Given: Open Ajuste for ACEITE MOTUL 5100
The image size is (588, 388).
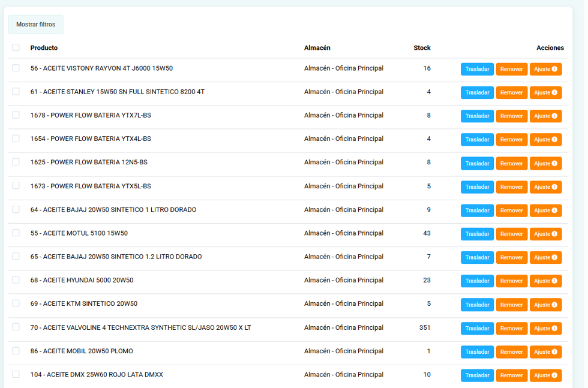Looking at the screenshot, I should pyautogui.click(x=545, y=234).
